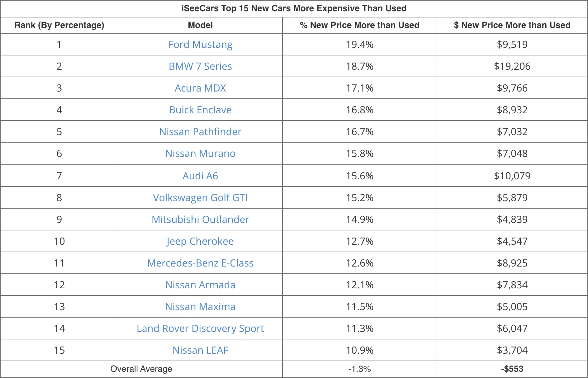Click the Model column header
This screenshot has width=588, height=378.
(x=200, y=25)
